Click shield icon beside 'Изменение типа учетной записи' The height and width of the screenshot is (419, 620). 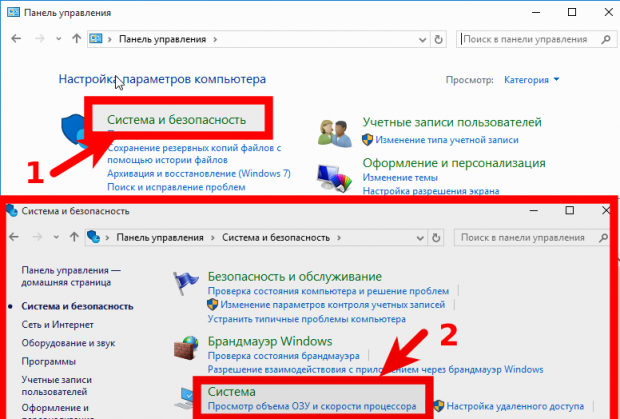[367, 140]
